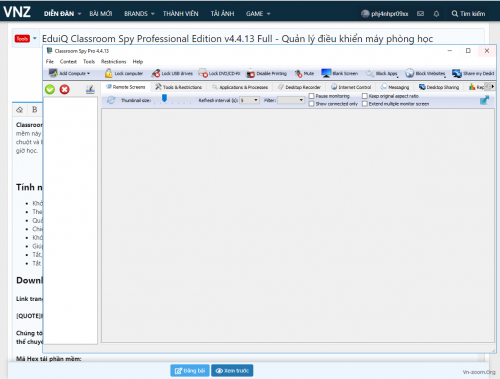Viewport: 500px width, 379px height.
Task: Open the Restrictions menu
Action: coord(114,62)
